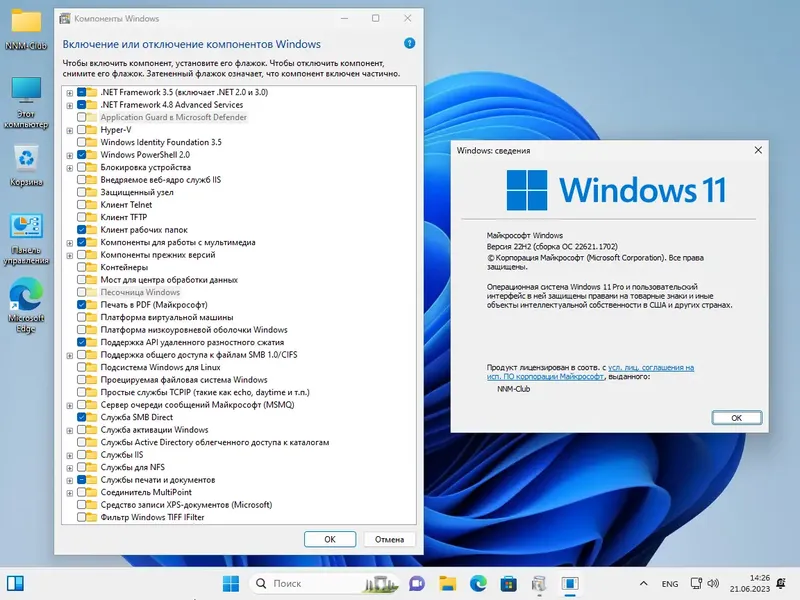Image resolution: width=800 pixels, height=600 pixels.
Task: Expand the Windows PowerShell 2.0 node
Action: (x=69, y=155)
